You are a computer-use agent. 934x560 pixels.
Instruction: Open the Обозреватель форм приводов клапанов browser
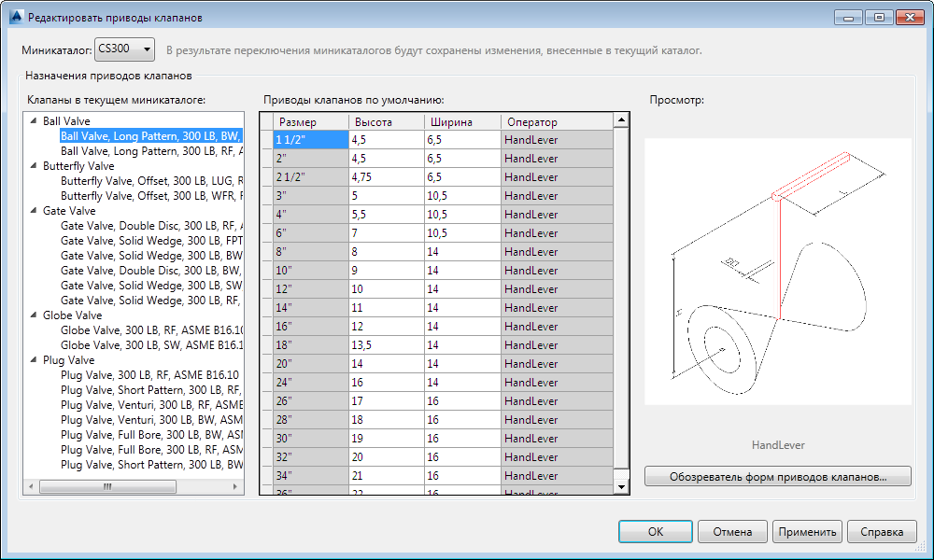[778, 477]
